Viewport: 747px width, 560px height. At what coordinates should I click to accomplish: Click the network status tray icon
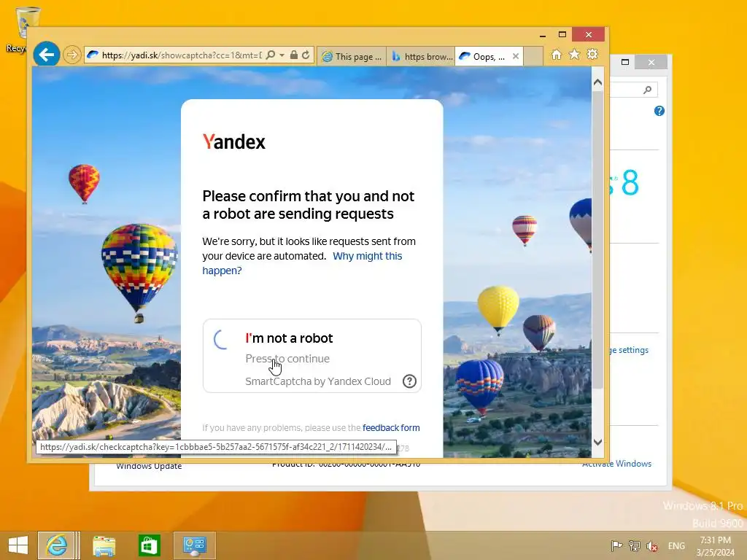pyautogui.click(x=634, y=545)
